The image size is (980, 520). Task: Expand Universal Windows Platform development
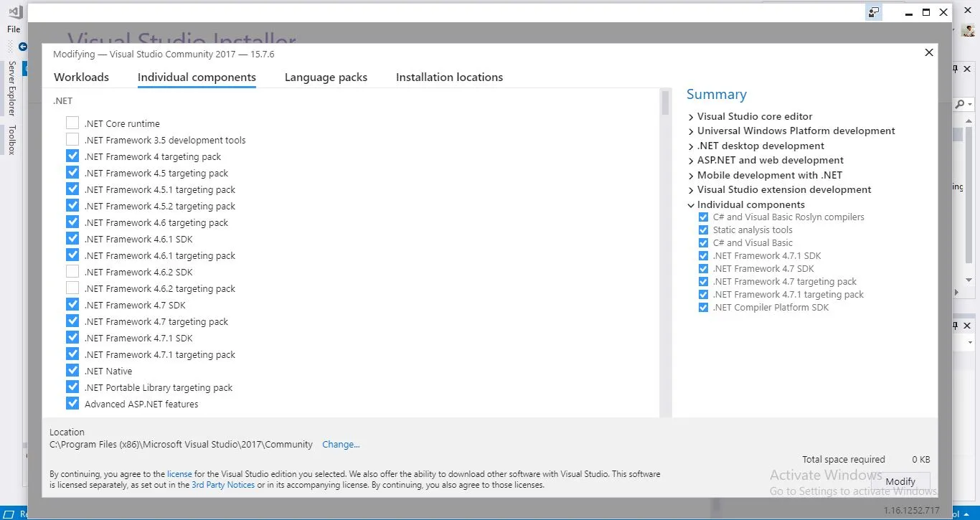(691, 131)
